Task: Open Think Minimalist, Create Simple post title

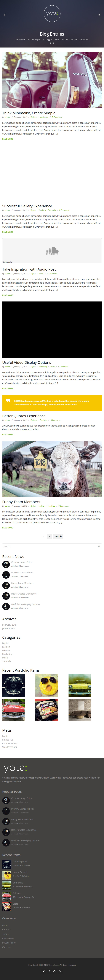Action: (x=29, y=113)
